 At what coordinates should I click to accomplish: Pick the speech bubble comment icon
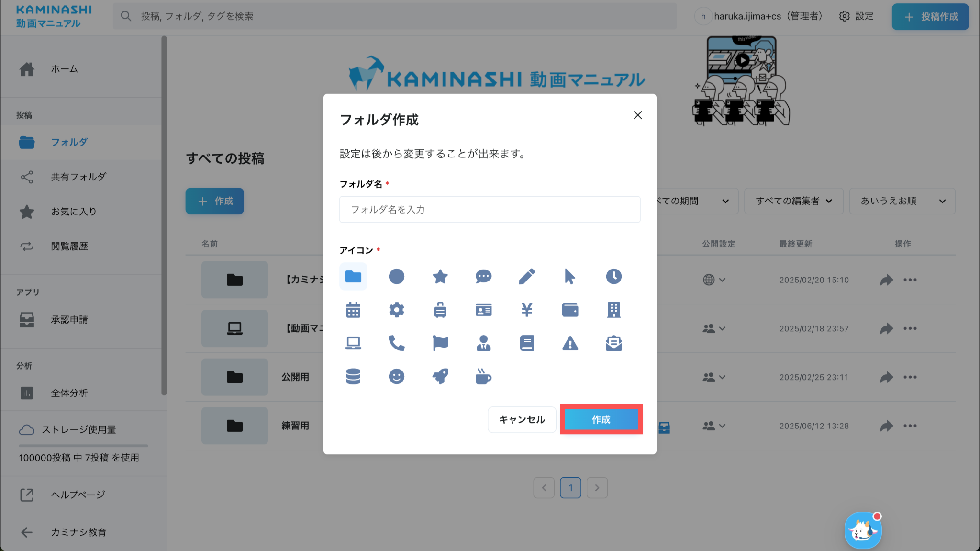[x=483, y=276]
